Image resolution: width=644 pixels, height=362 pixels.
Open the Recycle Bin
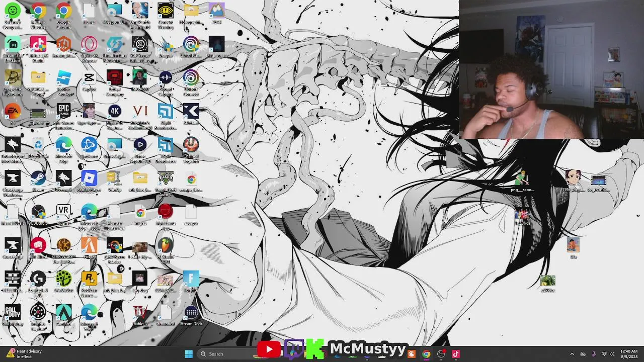38,148
